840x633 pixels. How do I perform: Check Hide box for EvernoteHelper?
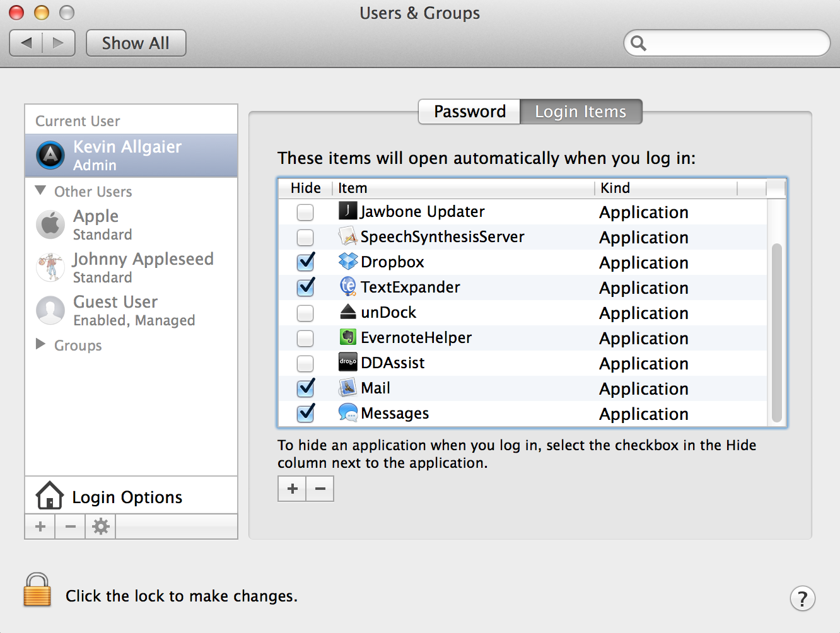pyautogui.click(x=305, y=338)
